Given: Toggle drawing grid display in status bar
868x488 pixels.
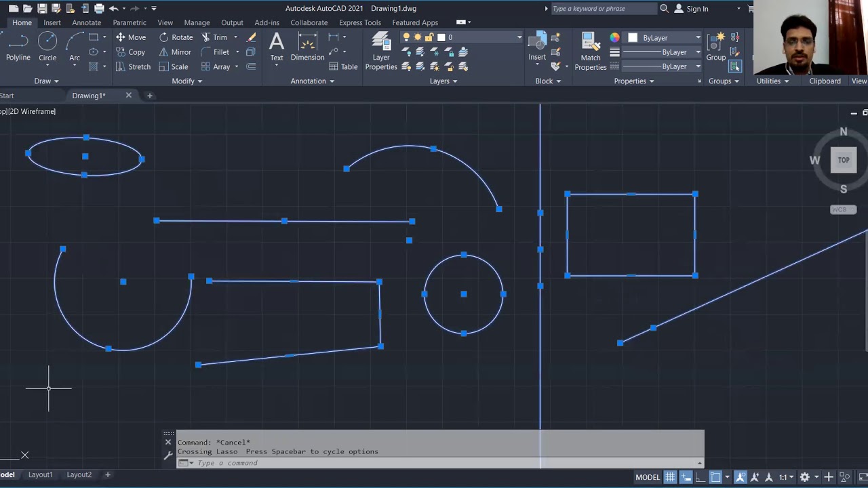Looking at the screenshot, I should click(670, 477).
